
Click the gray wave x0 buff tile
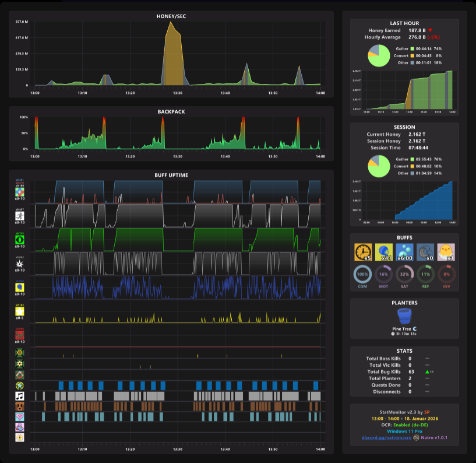click(x=425, y=252)
